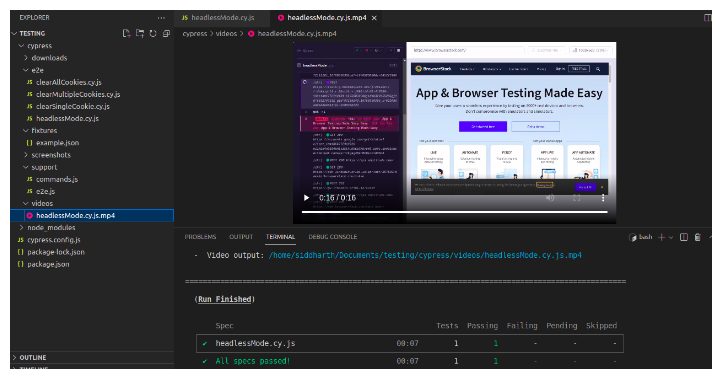The width and height of the screenshot is (725, 381).
Task: Refresh the Explorer file tree
Action: tap(153, 33)
